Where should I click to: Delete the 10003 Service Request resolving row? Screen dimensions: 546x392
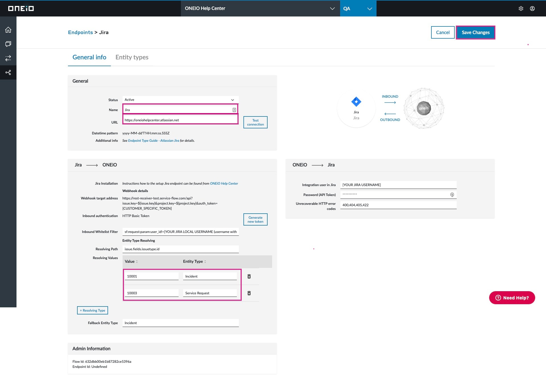249,293
